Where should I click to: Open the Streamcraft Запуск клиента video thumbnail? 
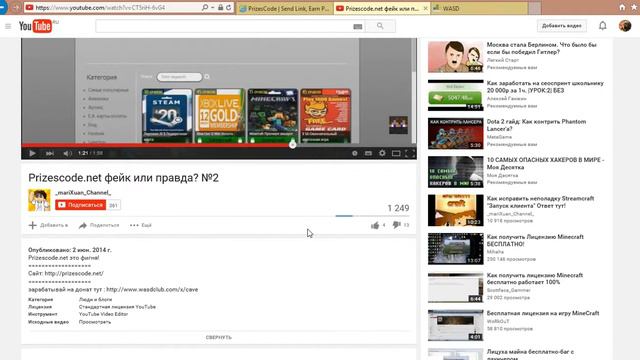point(456,210)
